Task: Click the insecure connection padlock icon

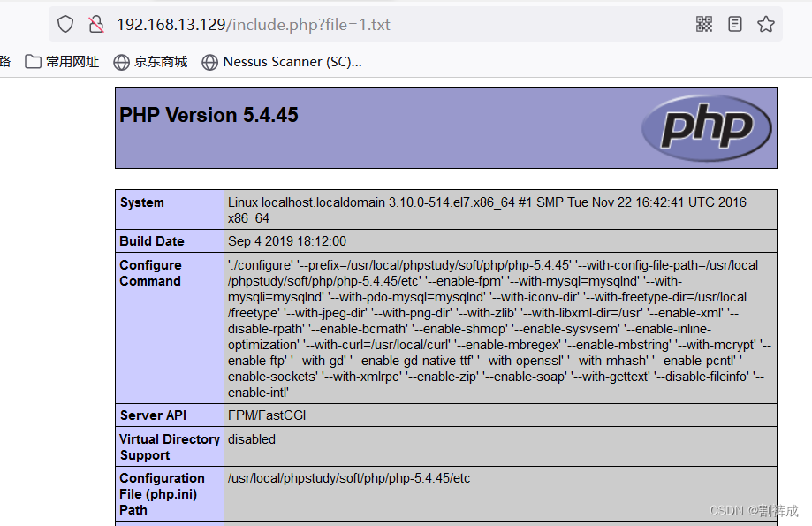Action: tap(95, 24)
